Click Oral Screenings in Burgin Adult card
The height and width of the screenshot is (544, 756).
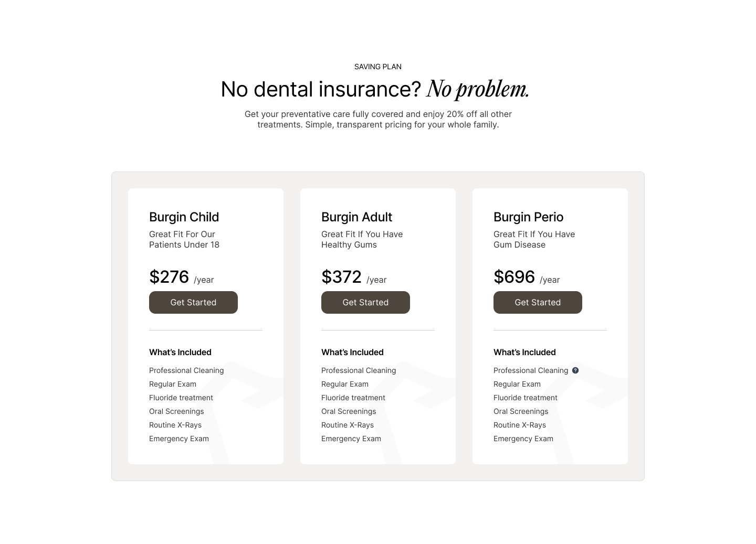pyautogui.click(x=349, y=411)
